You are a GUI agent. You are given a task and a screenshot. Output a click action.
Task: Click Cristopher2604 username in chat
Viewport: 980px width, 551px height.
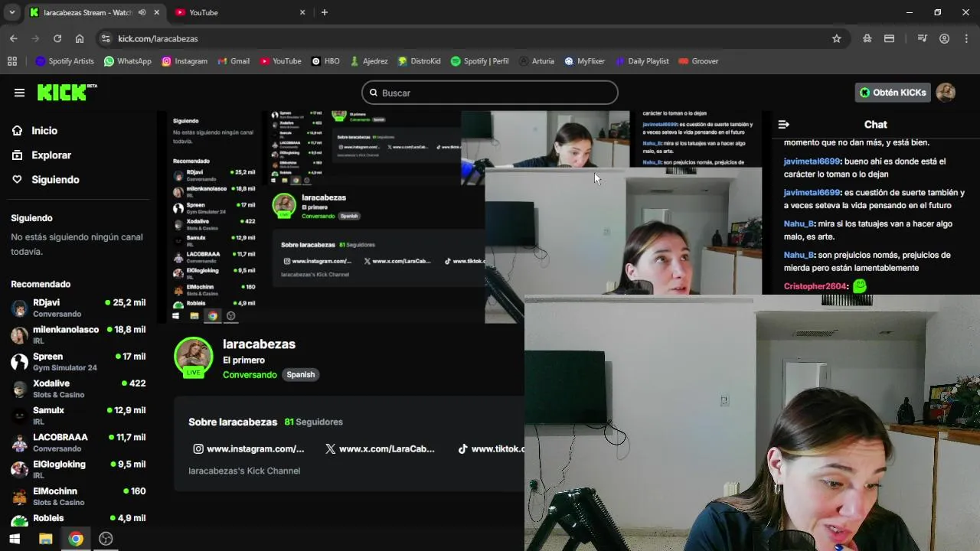pos(815,286)
